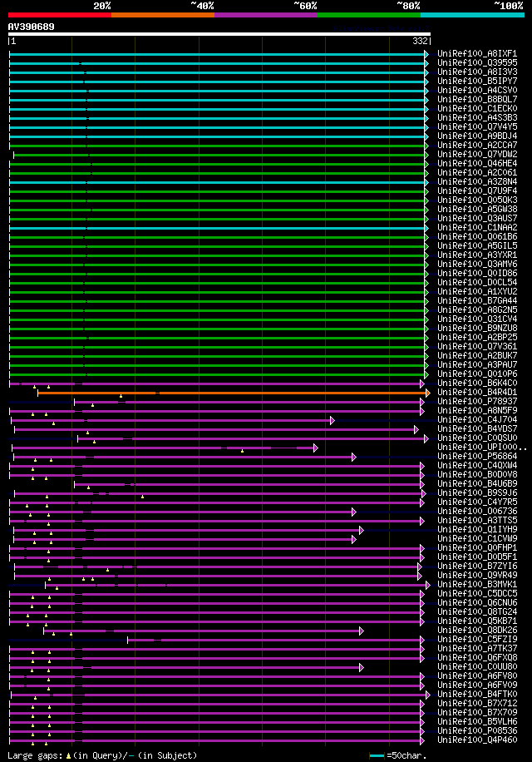Click the orange arrowhead ending B4R4D1 alignment
The width and height of the screenshot is (532, 762).
428,393
